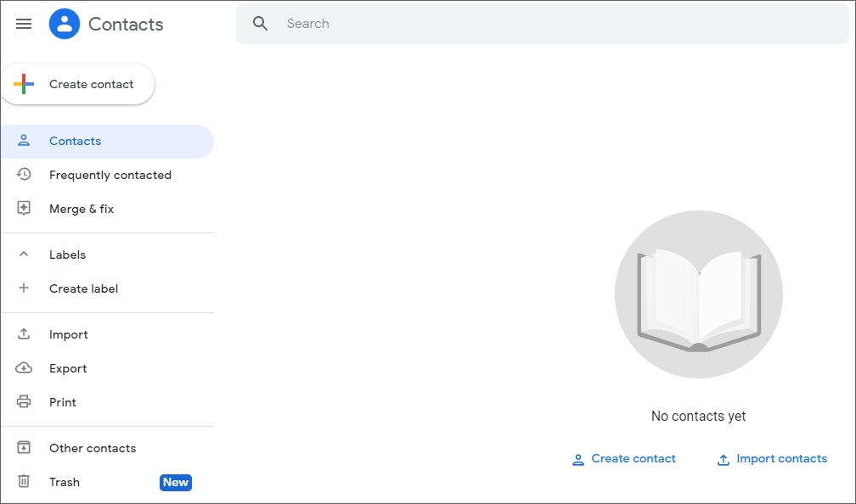Open the Import contacts link

tap(771, 459)
